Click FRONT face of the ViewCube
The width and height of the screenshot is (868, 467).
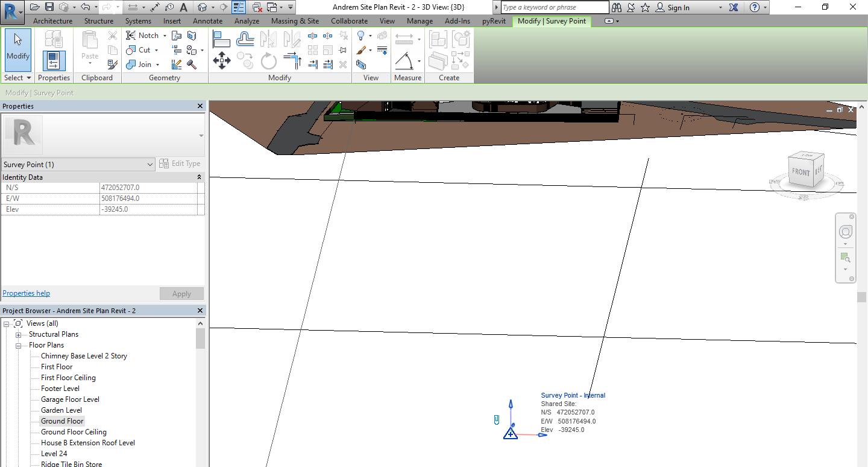pyautogui.click(x=801, y=172)
